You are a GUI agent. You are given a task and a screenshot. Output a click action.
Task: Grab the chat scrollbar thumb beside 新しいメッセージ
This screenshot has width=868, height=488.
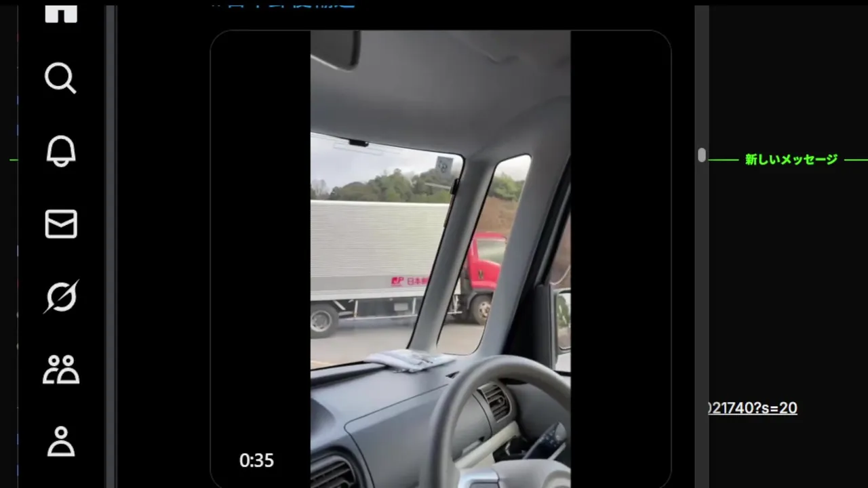[x=702, y=155]
